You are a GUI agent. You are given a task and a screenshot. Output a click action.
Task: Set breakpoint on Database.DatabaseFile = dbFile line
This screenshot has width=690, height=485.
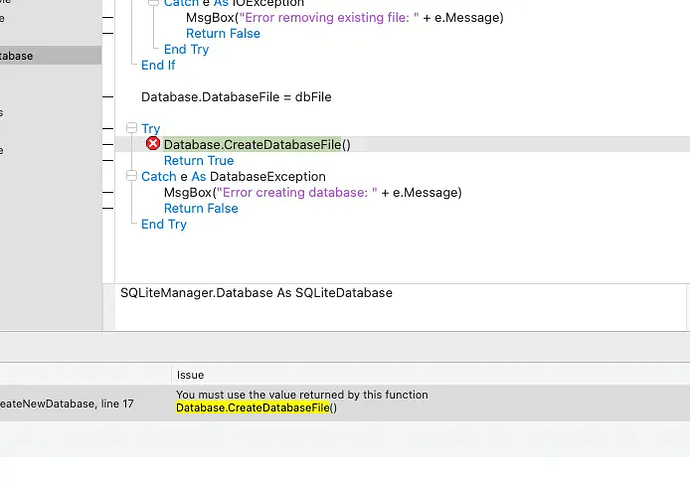click(x=108, y=97)
